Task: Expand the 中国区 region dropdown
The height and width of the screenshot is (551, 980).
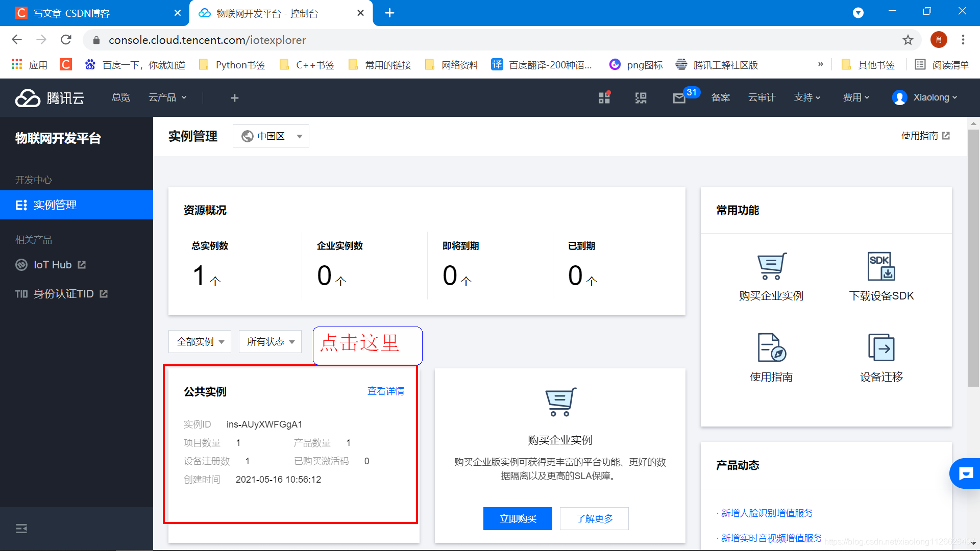Action: point(271,136)
